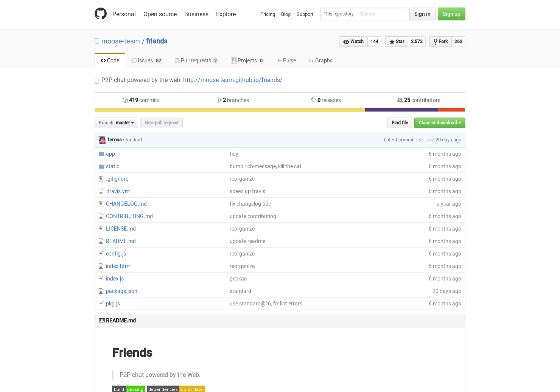Screen dimensions: 560x392
Task: Click the index.html file icon
Action: tap(101, 266)
